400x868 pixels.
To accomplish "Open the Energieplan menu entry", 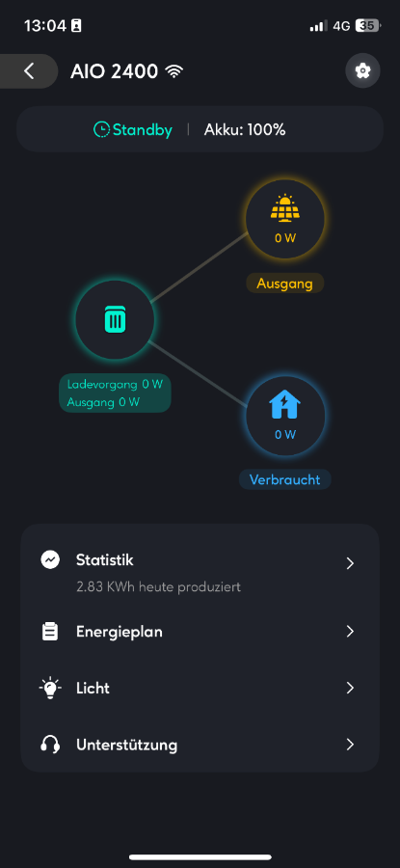I will [x=200, y=632].
